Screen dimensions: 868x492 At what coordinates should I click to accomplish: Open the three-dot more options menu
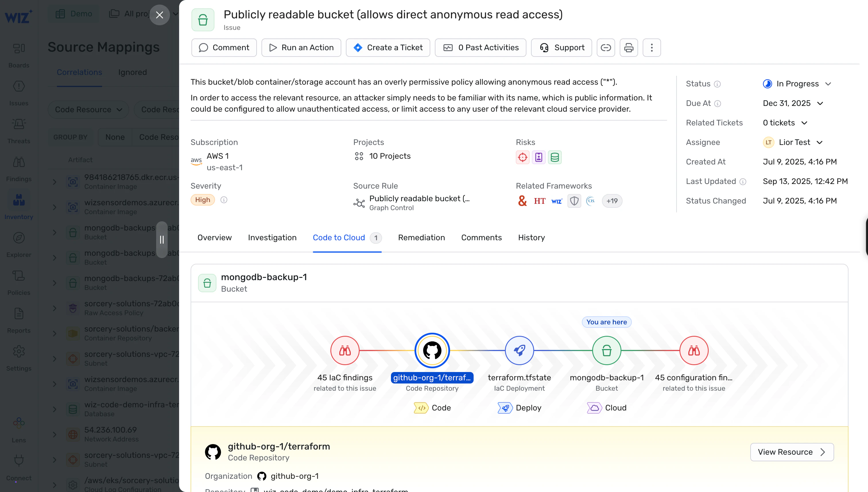pos(652,48)
